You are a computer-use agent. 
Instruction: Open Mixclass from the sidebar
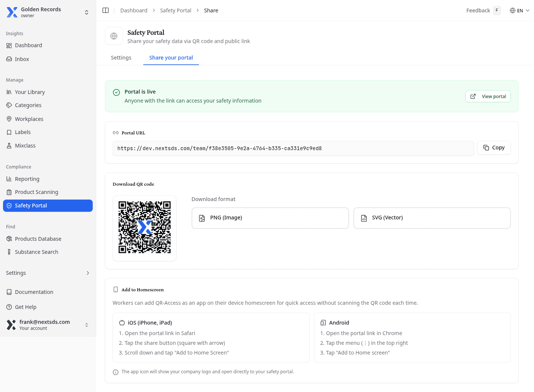point(48,146)
